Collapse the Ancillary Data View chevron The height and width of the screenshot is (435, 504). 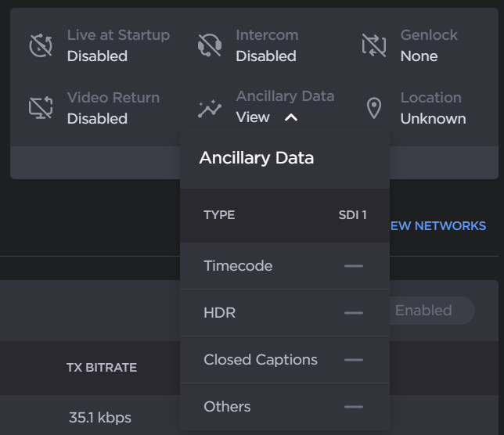[x=291, y=117]
